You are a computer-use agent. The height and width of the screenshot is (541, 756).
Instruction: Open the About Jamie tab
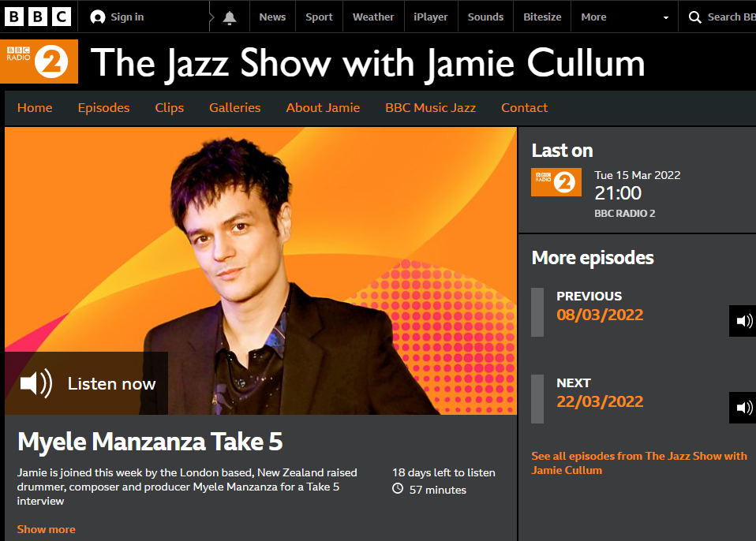coord(323,107)
